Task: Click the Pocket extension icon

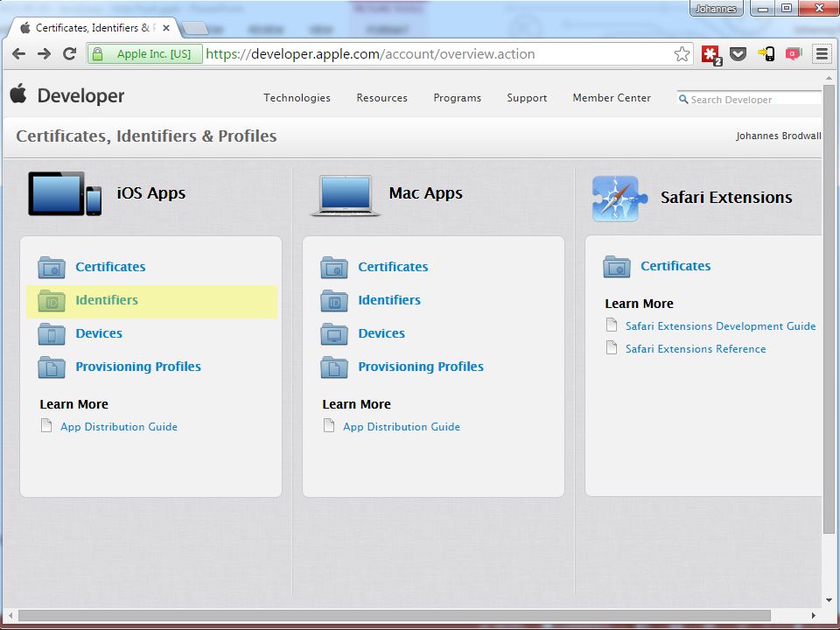Action: [x=738, y=53]
